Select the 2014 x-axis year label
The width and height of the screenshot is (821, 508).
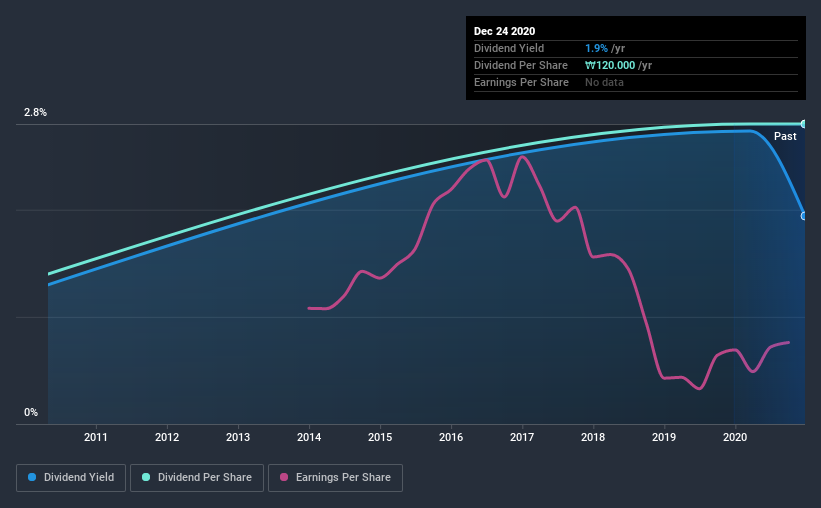309,437
